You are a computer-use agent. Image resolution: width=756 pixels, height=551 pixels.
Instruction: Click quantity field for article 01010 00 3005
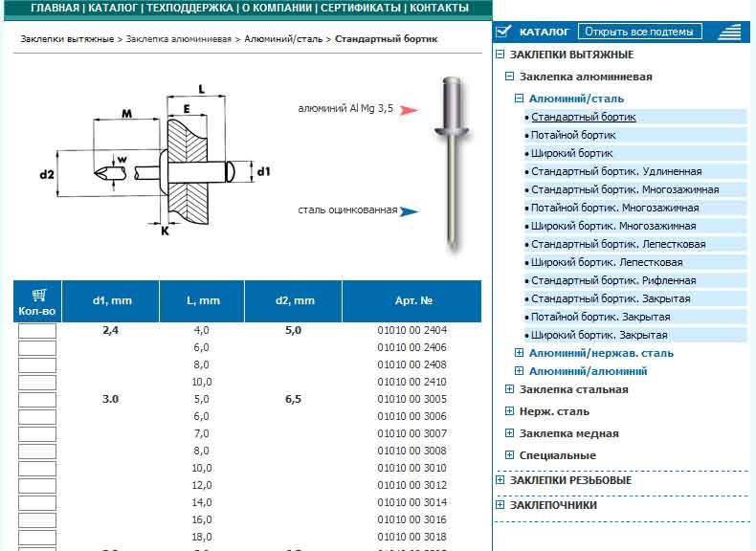coord(37,400)
